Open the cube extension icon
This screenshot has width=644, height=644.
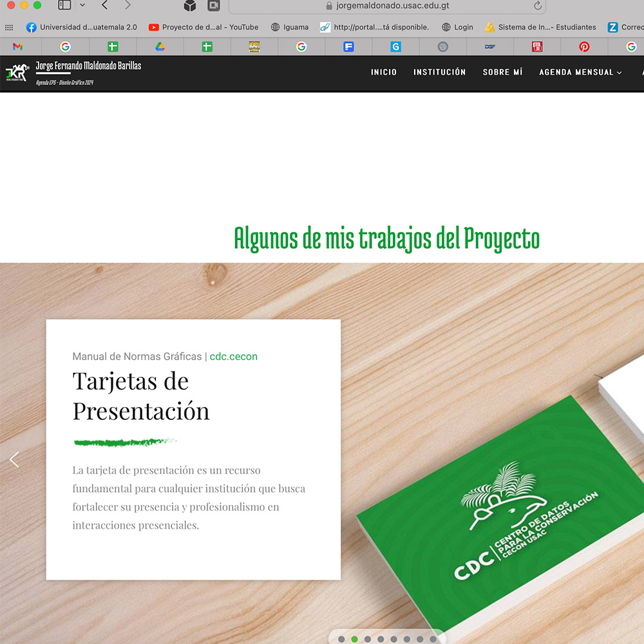coord(190,5)
